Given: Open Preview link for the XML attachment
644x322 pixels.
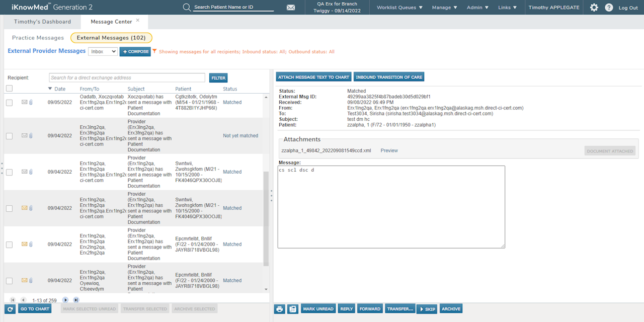Looking at the screenshot, I should click(x=389, y=150).
